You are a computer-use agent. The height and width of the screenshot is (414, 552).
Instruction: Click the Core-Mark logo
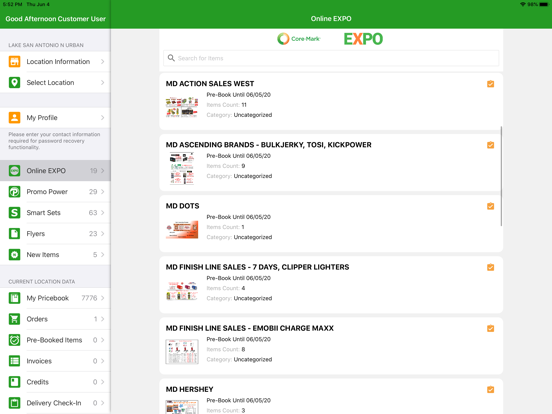tap(299, 39)
